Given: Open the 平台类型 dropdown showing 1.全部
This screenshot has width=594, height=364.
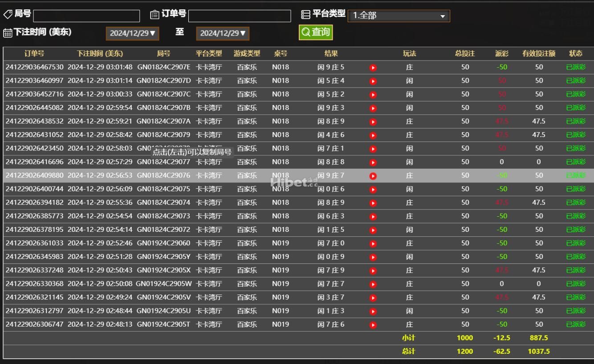Looking at the screenshot, I should (399, 16).
